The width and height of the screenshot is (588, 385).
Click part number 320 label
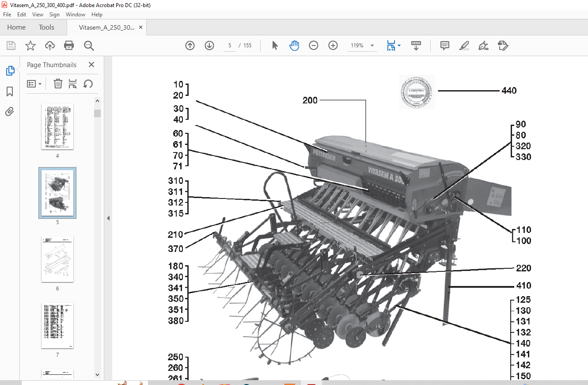[524, 146]
